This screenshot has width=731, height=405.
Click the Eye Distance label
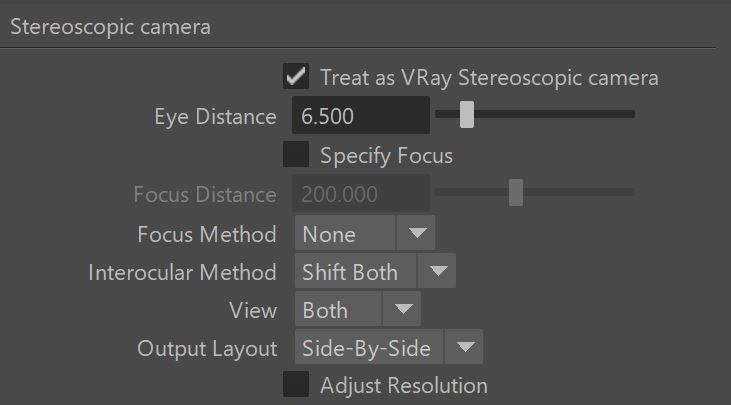[215, 117]
